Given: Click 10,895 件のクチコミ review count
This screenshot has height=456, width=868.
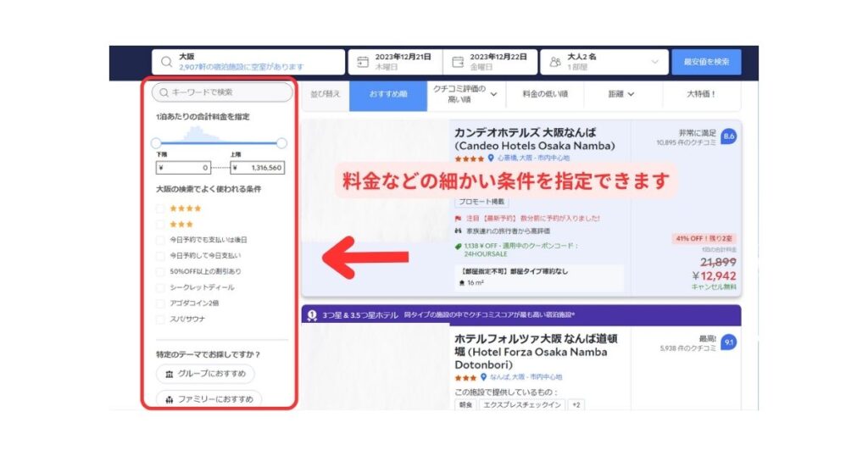Looking at the screenshot, I should [686, 142].
